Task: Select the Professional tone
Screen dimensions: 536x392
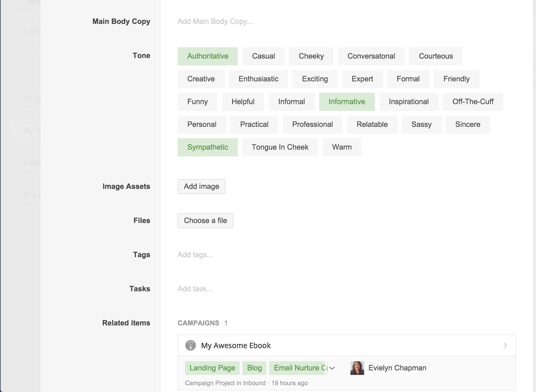Action: 312,124
